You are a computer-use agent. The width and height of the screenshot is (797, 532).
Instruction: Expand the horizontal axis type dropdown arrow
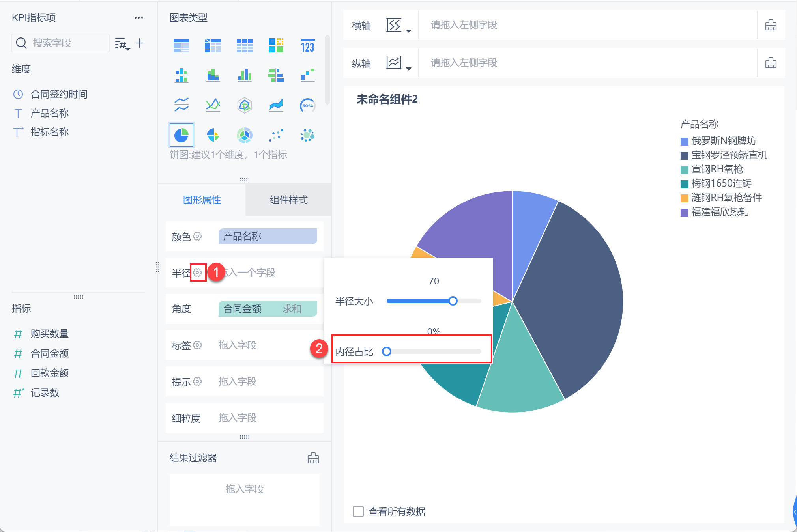click(409, 31)
